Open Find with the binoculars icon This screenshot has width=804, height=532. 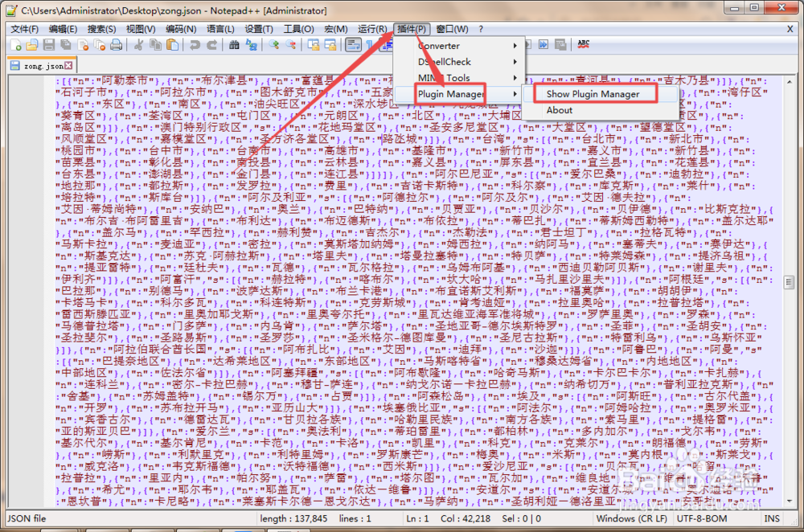234,45
